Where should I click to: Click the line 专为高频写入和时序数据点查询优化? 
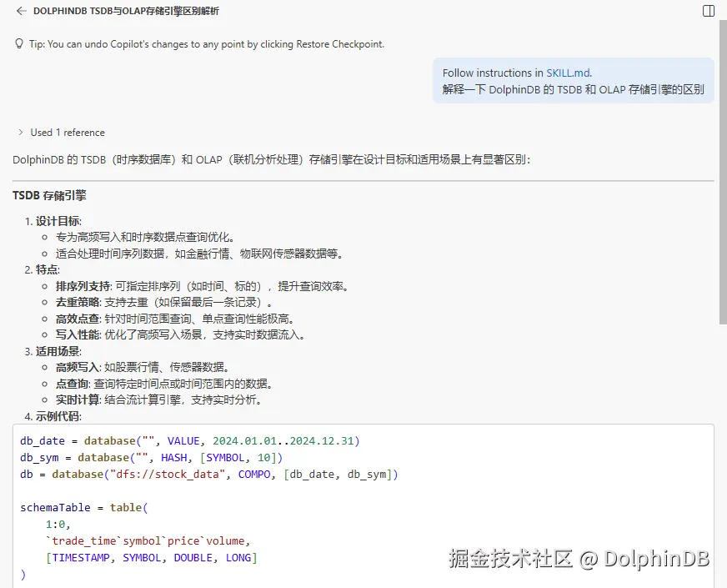[146, 238]
